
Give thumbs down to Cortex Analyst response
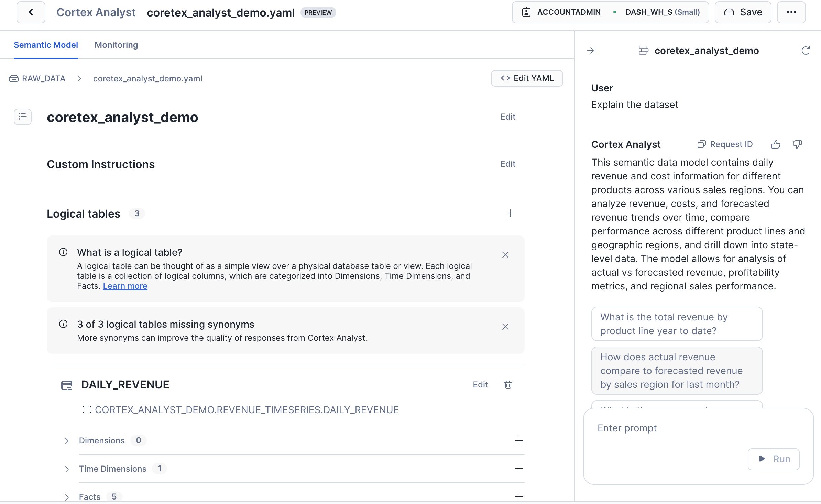pos(797,144)
